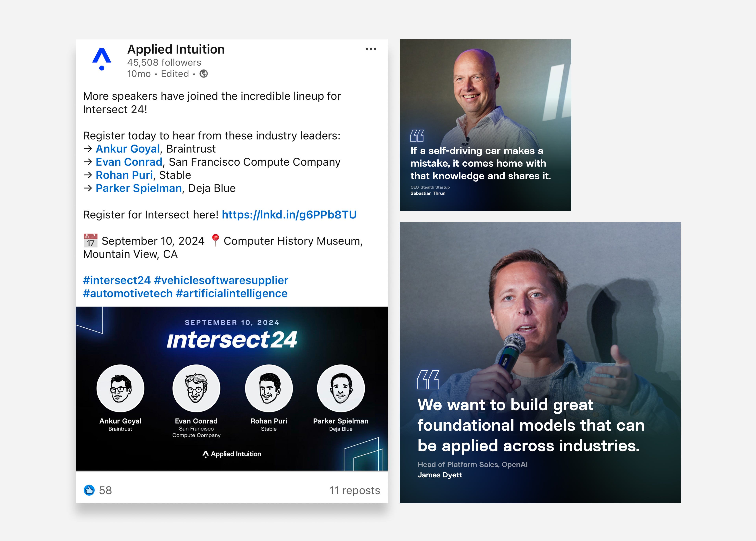Image resolution: width=756 pixels, height=541 pixels.
Task: Click the '10mo • Edited' timestamp
Action: pos(158,74)
